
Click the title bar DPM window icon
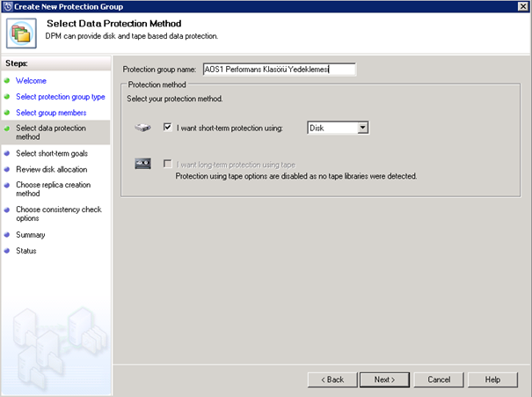[x=7, y=6]
